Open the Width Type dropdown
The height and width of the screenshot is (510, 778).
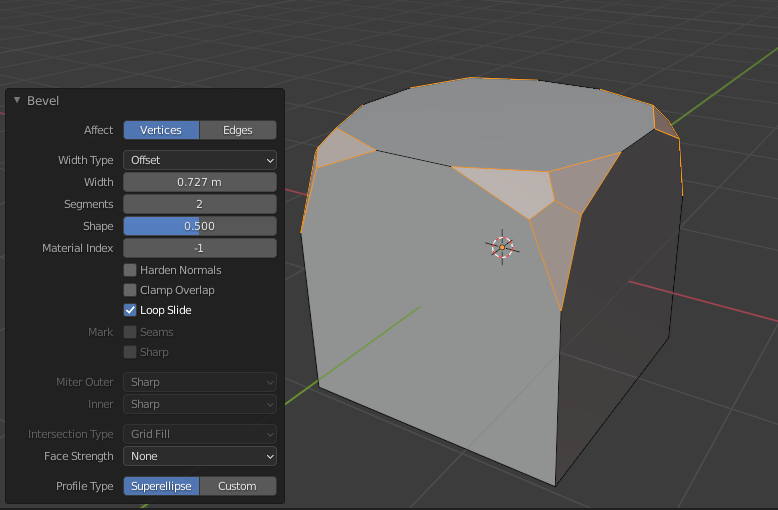click(200, 160)
